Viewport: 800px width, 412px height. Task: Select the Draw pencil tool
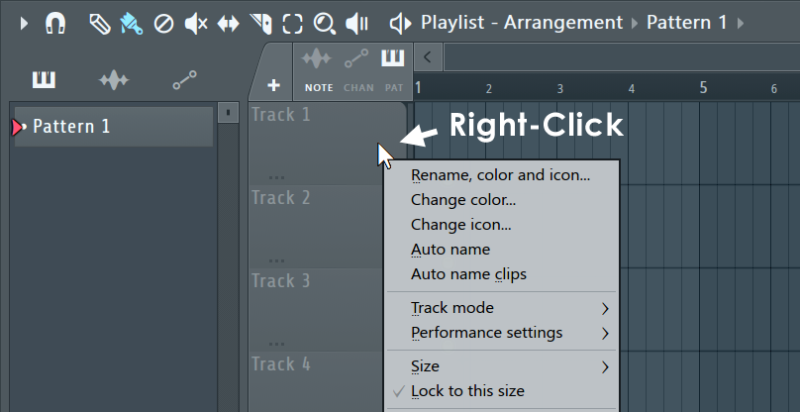pos(99,22)
